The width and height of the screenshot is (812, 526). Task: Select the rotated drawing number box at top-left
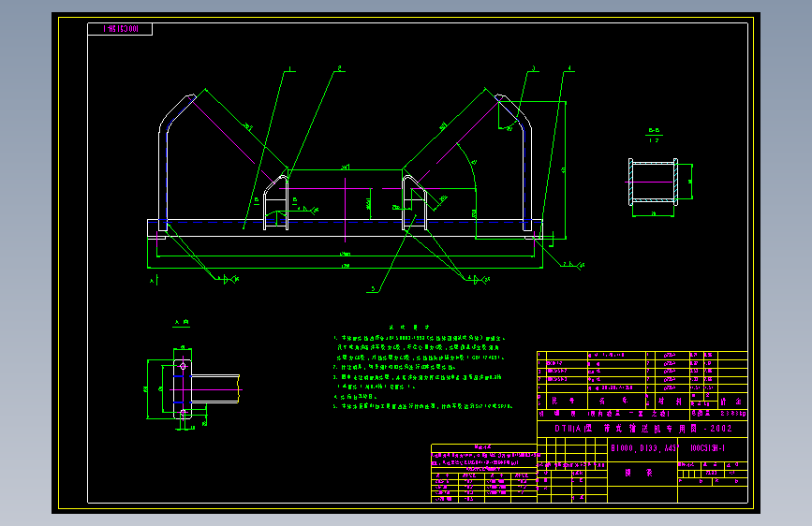pyautogui.click(x=120, y=29)
